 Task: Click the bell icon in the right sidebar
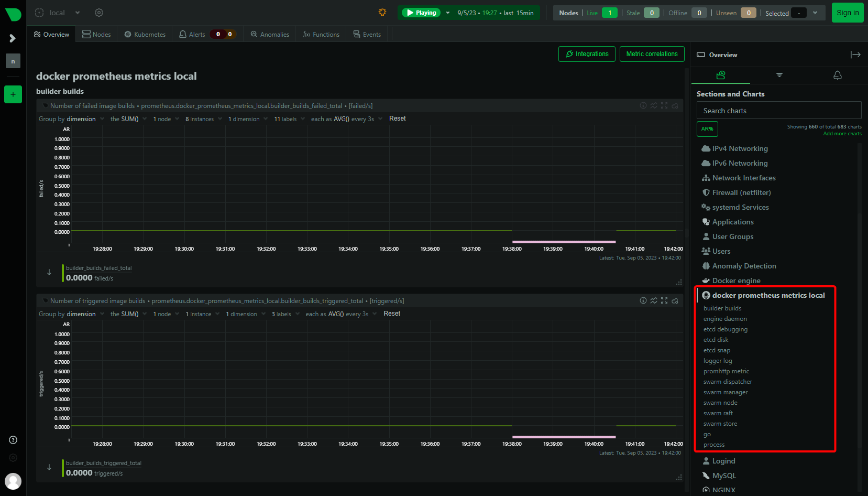coord(837,75)
